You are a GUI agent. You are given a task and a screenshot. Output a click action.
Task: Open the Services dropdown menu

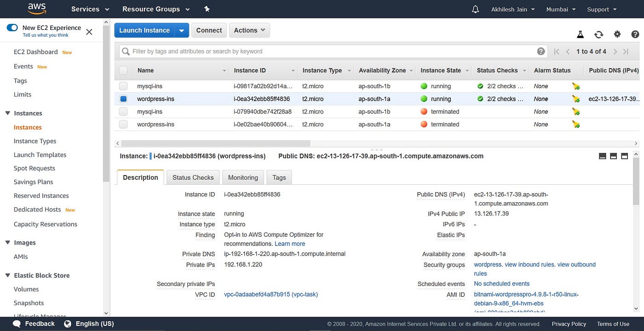tap(90, 9)
